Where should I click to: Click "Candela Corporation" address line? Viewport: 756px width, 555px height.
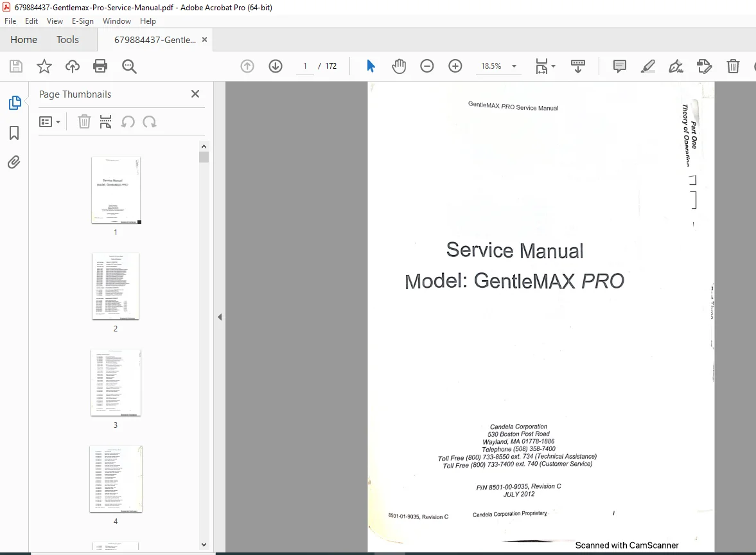[518, 427]
